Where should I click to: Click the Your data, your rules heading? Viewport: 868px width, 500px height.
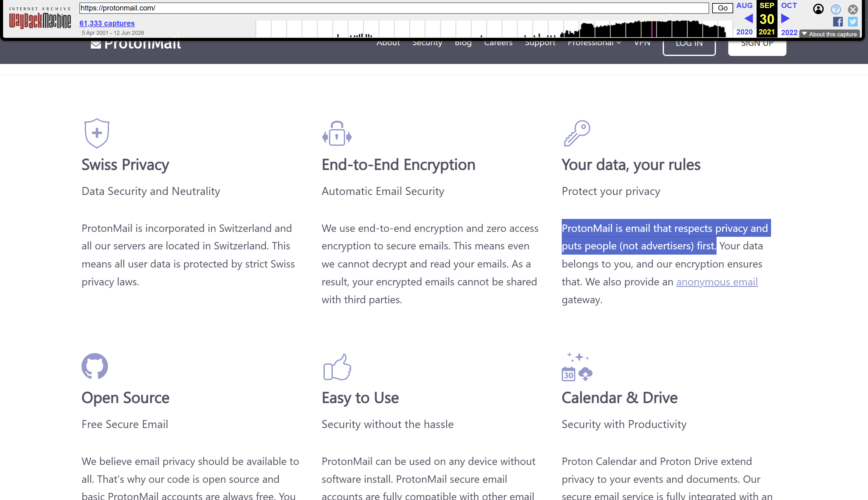pyautogui.click(x=631, y=165)
